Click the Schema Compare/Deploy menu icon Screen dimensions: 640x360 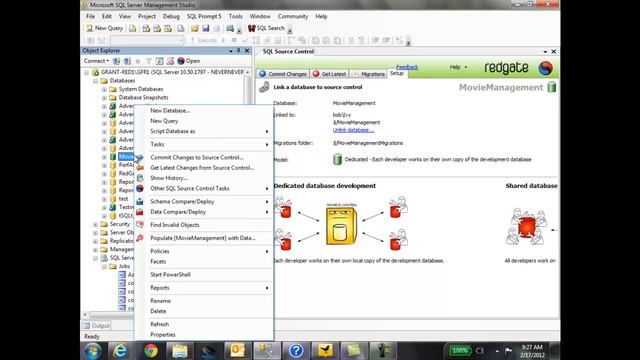[140, 202]
